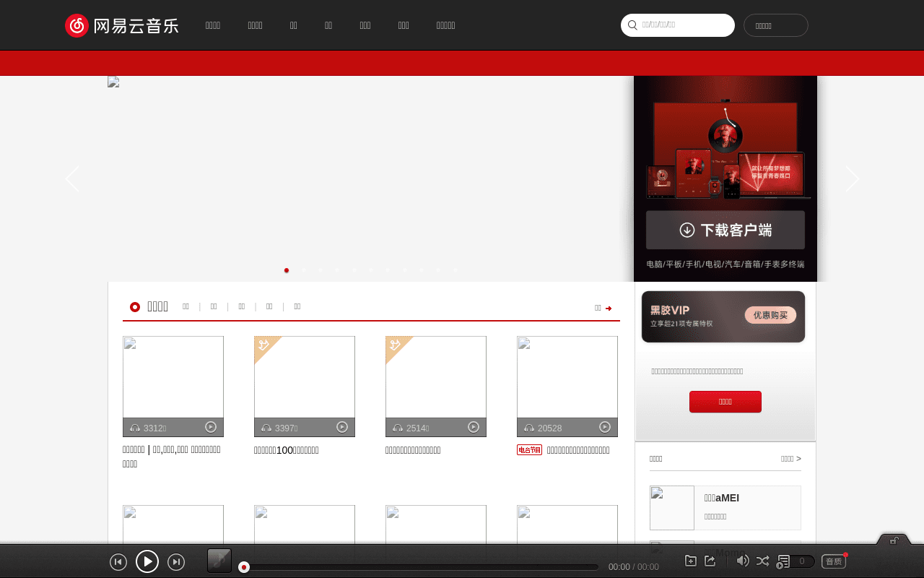Click the middle of the progress bar
This screenshot has height=578, width=924.
[421, 567]
